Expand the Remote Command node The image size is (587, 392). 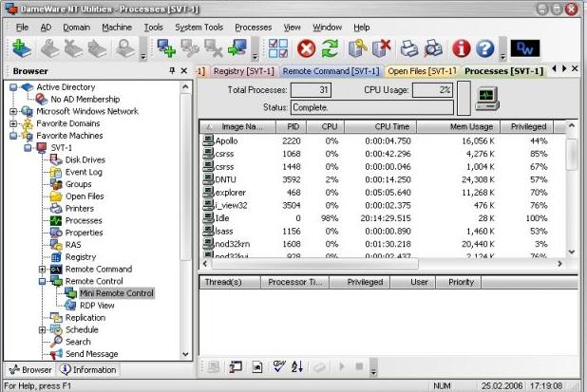pyautogui.click(x=43, y=269)
